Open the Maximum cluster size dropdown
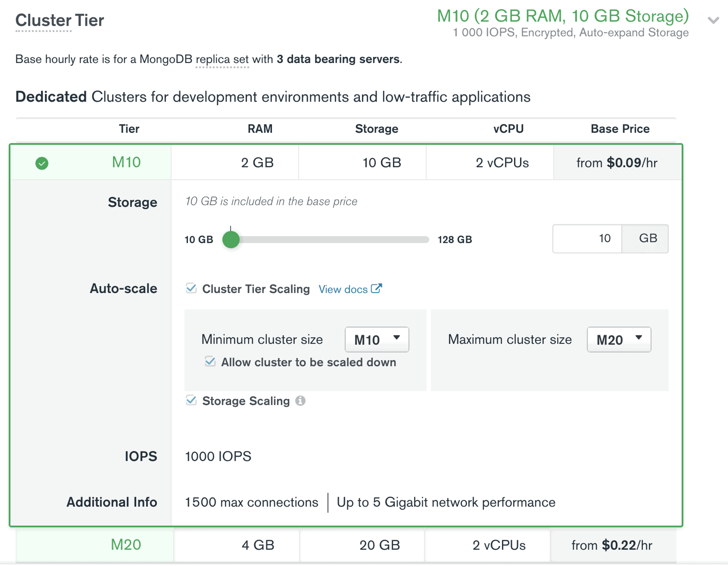Screen dimensions: 728x566 619,340
